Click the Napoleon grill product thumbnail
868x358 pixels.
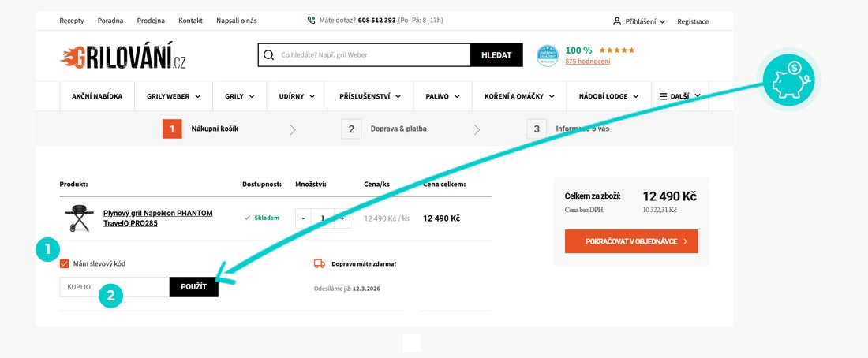(x=79, y=218)
